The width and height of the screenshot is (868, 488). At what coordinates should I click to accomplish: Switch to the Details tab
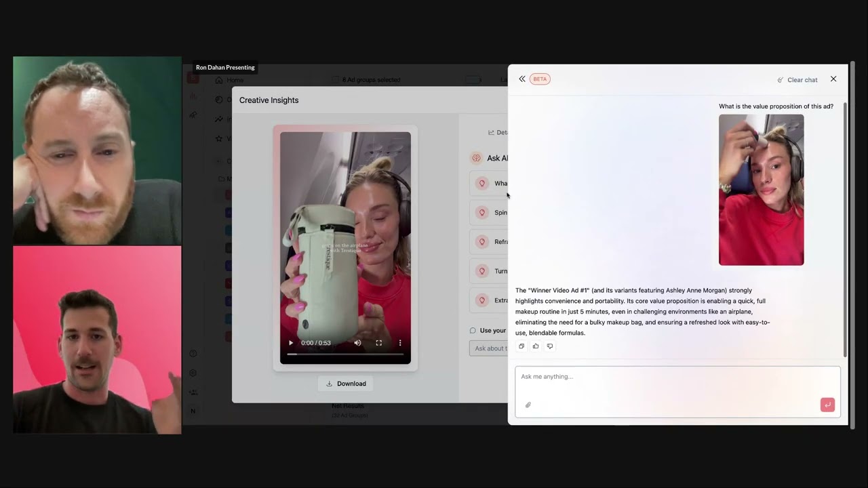(498, 133)
